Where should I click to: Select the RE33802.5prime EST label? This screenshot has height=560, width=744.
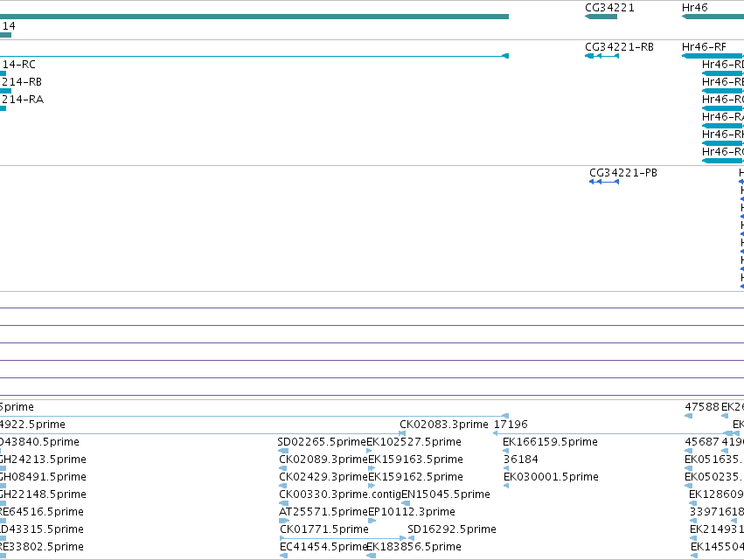(x=42, y=547)
